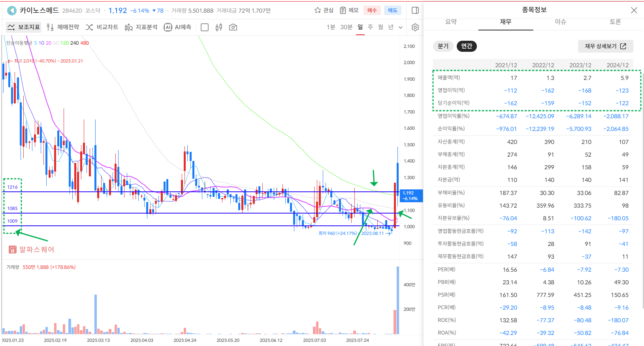
Task: Click current price tag 1,192 on axis
Action: (411, 195)
